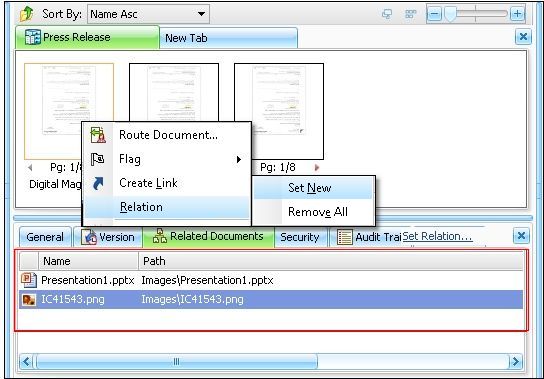Switch to the Press Release tab
This screenshot has width=544, height=379.
pyautogui.click(x=87, y=37)
